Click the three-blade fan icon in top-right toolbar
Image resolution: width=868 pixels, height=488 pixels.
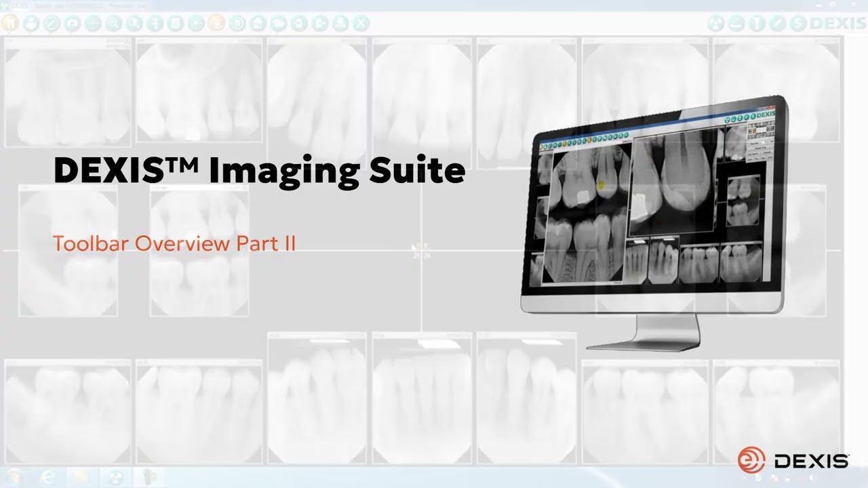pos(717,23)
